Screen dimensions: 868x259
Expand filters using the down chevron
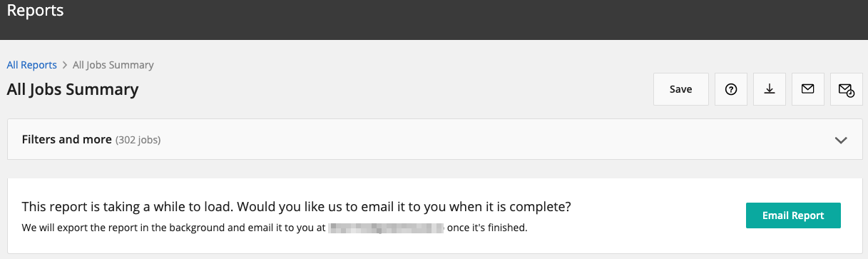pos(841,140)
